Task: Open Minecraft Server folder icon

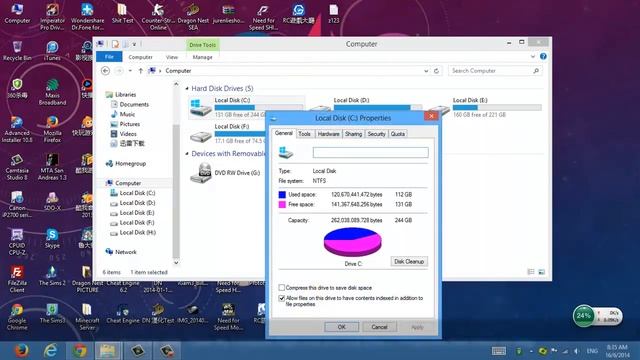Action: (x=87, y=317)
